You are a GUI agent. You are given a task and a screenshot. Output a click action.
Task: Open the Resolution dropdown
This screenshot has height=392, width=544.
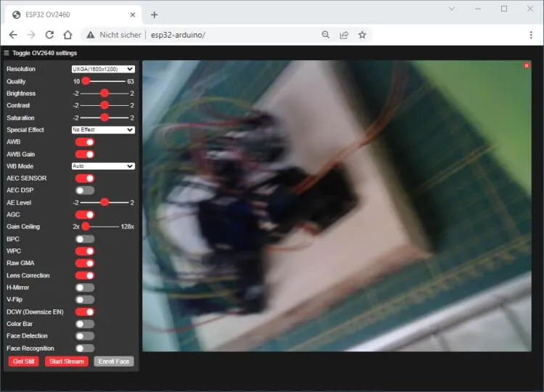coord(103,69)
